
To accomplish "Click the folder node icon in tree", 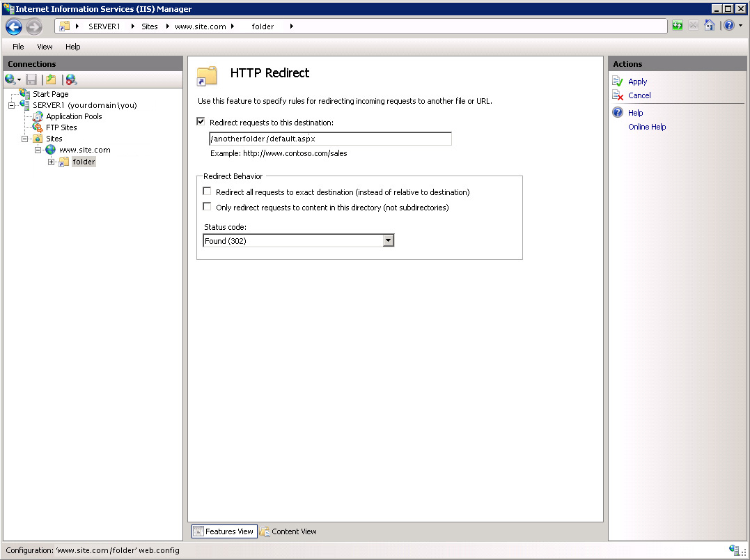I will (x=63, y=162).
